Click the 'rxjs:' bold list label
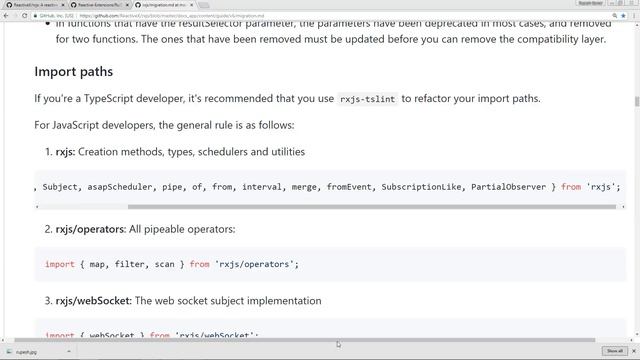Viewport: 640px width, 360px height. [x=65, y=152]
